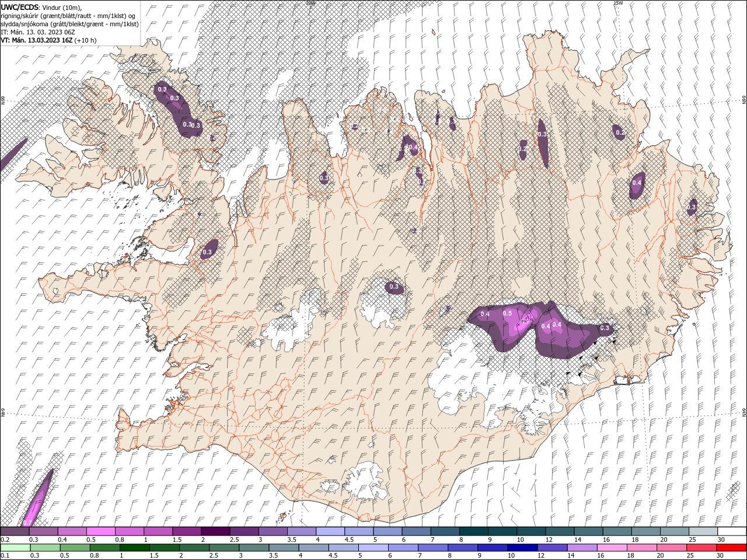Click the light pink 16 swatch in bottom legend row
The width and height of the screenshot is (747, 560).
612,548
